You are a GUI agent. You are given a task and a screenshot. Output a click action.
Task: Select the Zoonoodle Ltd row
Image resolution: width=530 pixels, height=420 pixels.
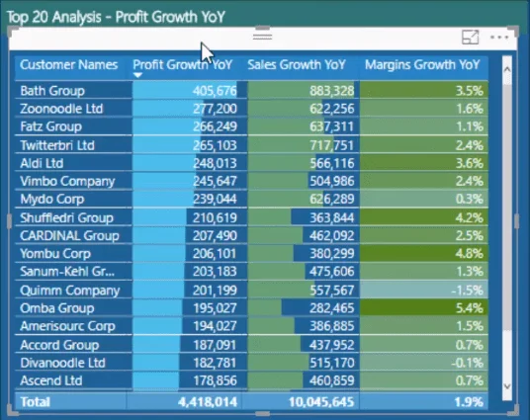(x=251, y=109)
